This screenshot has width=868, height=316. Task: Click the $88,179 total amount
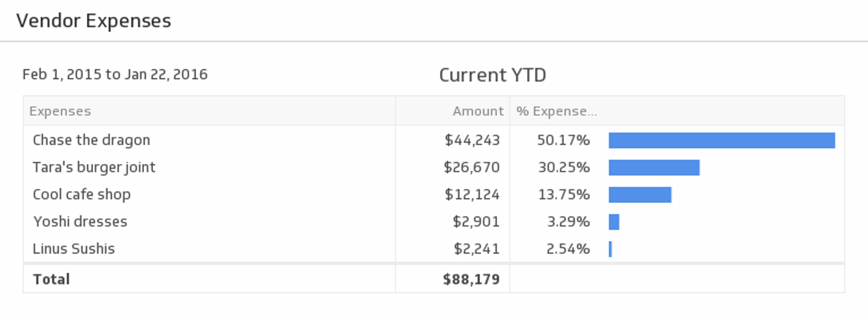click(x=471, y=279)
